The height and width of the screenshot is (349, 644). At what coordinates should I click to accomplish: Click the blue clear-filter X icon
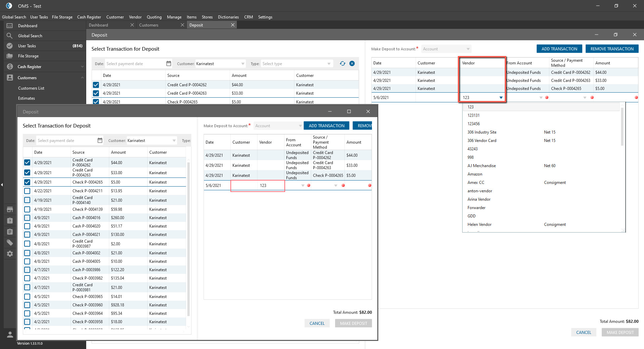[352, 63]
